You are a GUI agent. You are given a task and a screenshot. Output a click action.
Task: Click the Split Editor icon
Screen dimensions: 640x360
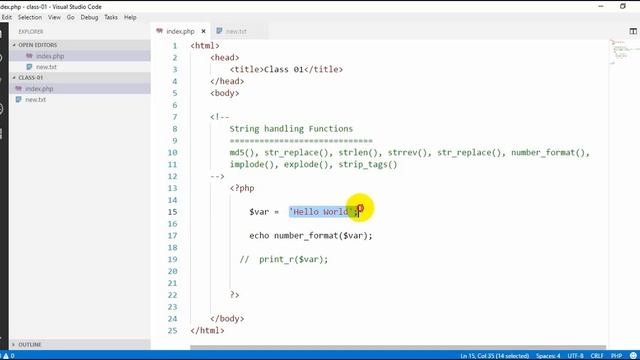(633, 31)
